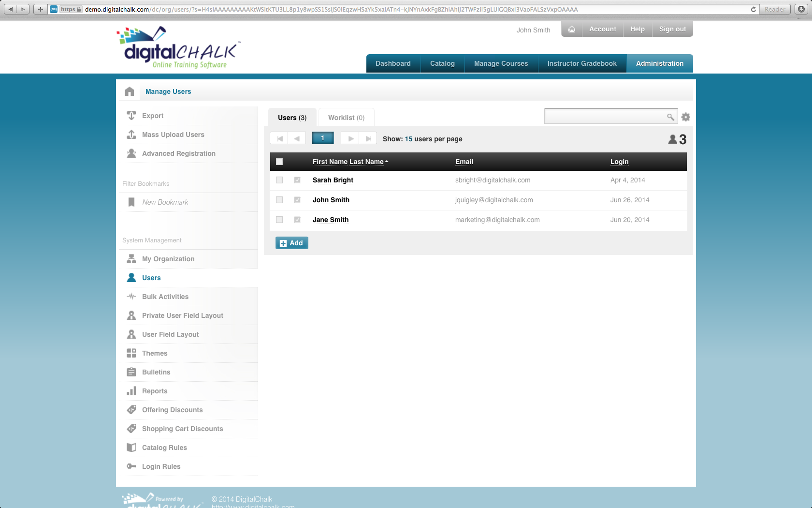
Task: Click the Advanced Registration icon
Action: pyautogui.click(x=130, y=153)
